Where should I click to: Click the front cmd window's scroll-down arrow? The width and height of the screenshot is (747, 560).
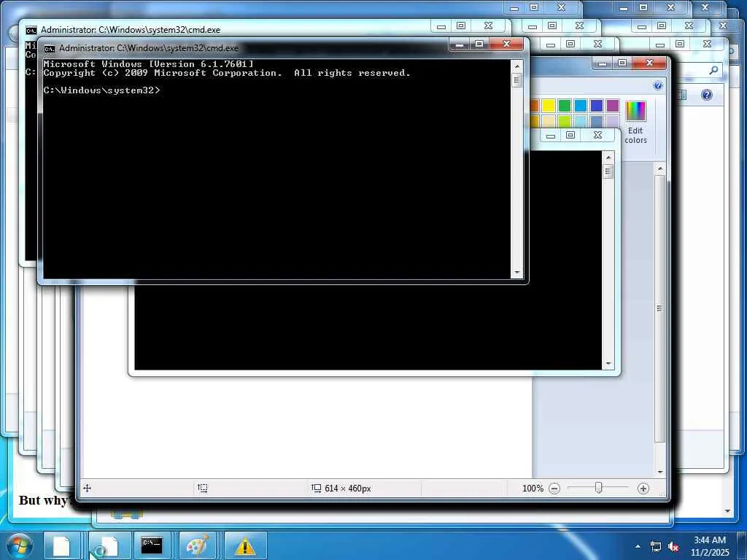[x=517, y=273]
